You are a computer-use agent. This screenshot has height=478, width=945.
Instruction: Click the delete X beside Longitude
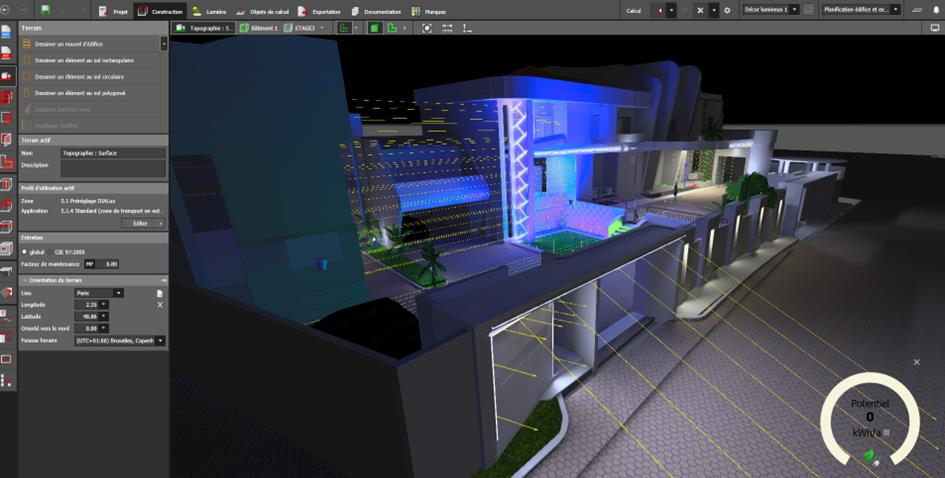coord(160,304)
